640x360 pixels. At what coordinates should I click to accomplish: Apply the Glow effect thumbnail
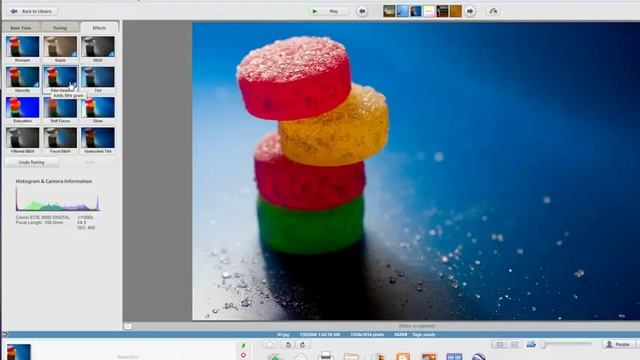click(98, 107)
